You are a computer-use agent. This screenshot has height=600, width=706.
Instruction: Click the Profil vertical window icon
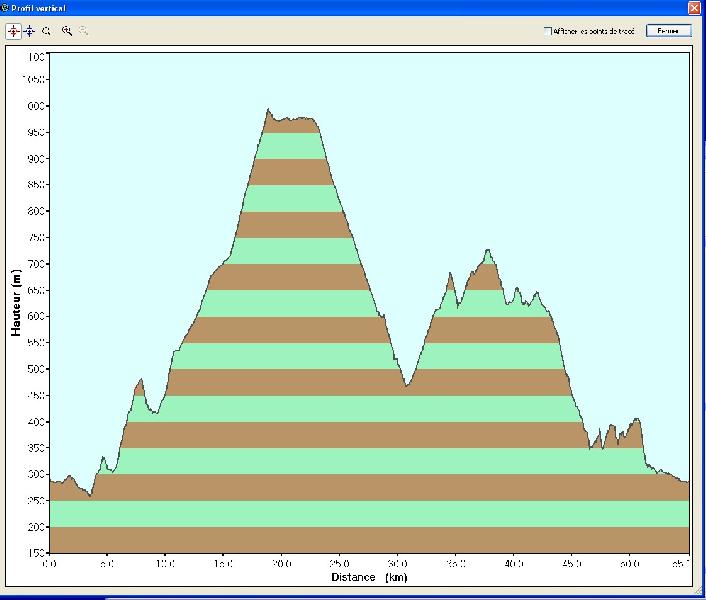[x=6, y=7]
